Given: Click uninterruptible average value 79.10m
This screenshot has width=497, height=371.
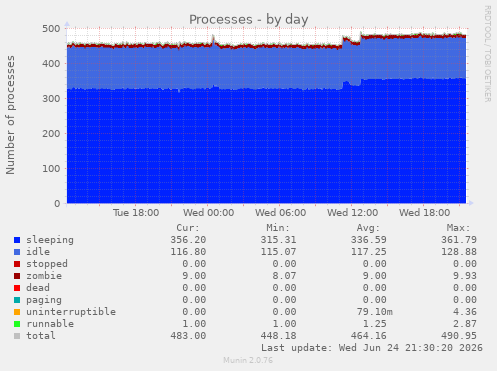Looking at the screenshot, I should tap(375, 312).
